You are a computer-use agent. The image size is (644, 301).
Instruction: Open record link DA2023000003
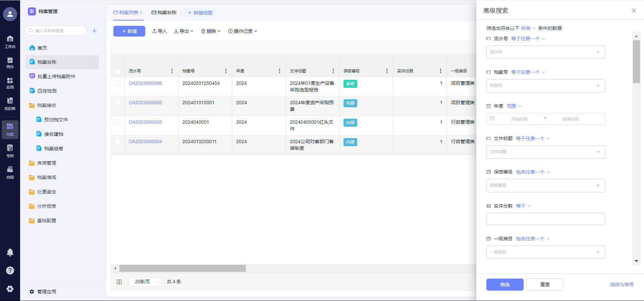(145, 122)
